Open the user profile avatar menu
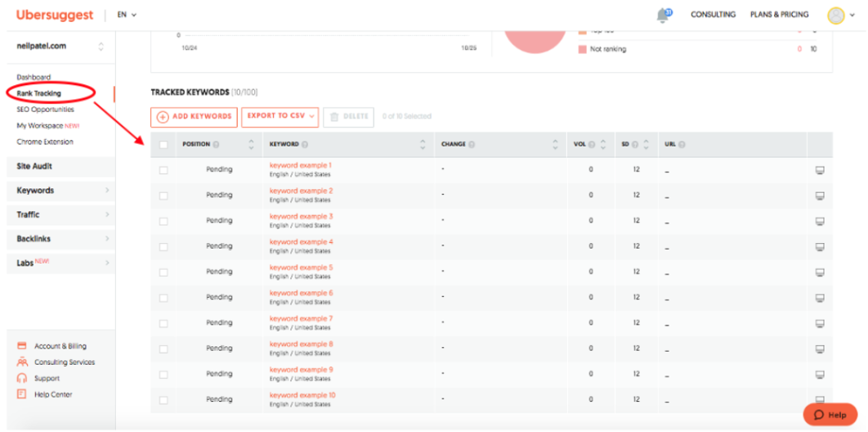The width and height of the screenshot is (868, 432). [x=835, y=15]
